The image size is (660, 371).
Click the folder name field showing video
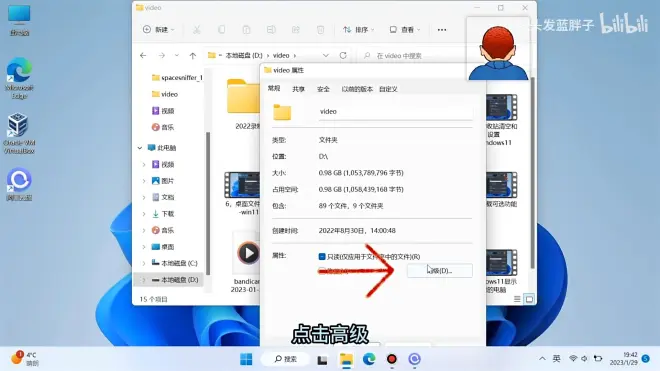[x=395, y=112]
